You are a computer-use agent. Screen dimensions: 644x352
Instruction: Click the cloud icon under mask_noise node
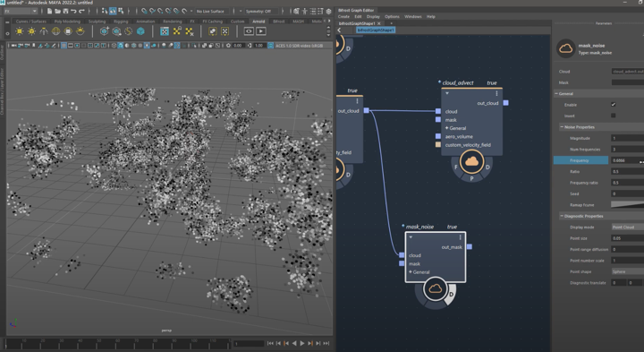coord(436,288)
